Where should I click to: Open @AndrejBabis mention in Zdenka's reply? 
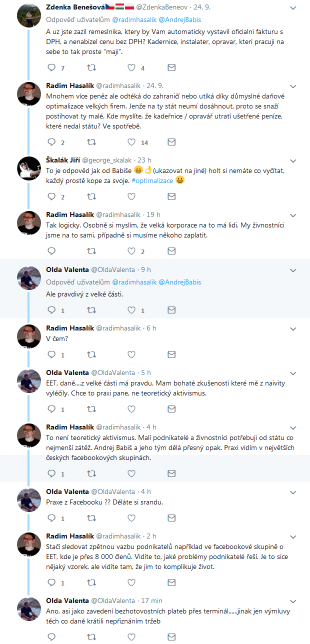179,20
